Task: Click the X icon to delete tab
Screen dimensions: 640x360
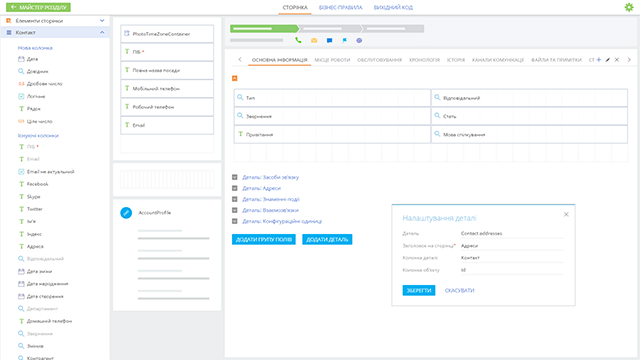Action: point(617,60)
